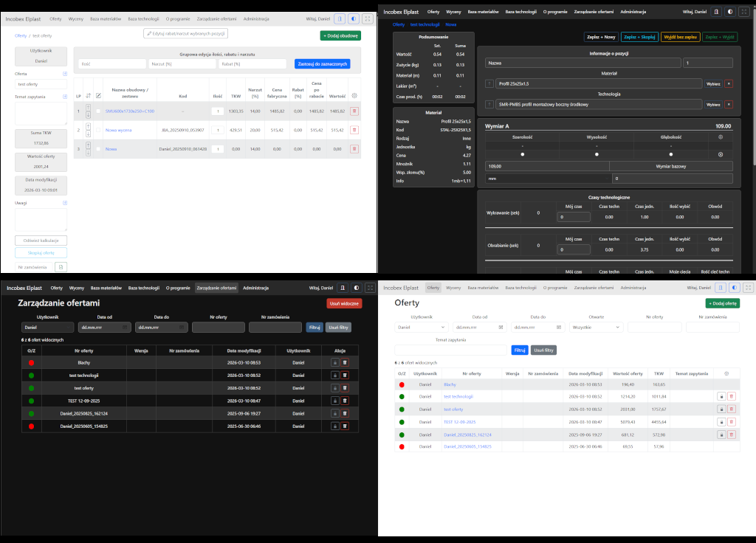Expand the Użytkownik dropdown on light Oferty page
Image resolution: width=756 pixels, height=543 pixels.
(x=422, y=328)
